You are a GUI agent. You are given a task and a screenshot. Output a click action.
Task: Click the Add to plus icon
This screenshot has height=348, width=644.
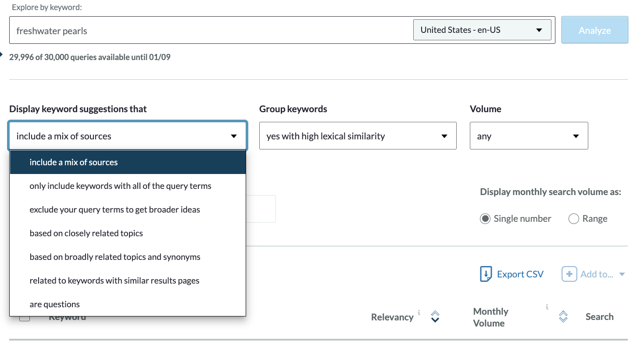point(569,274)
